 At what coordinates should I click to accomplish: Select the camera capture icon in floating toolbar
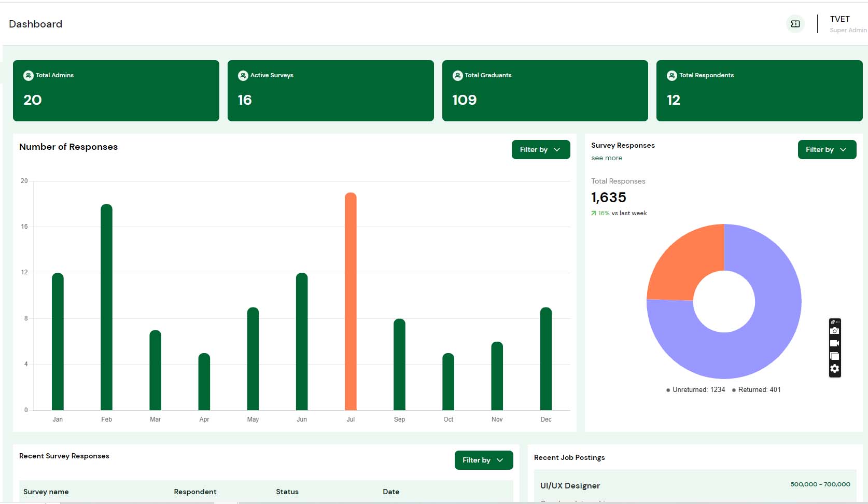click(x=835, y=330)
